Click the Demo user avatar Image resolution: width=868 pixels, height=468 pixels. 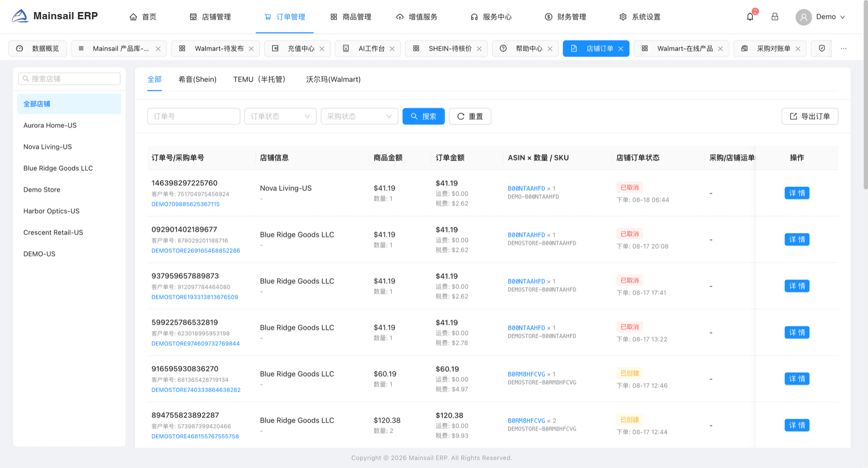click(803, 17)
